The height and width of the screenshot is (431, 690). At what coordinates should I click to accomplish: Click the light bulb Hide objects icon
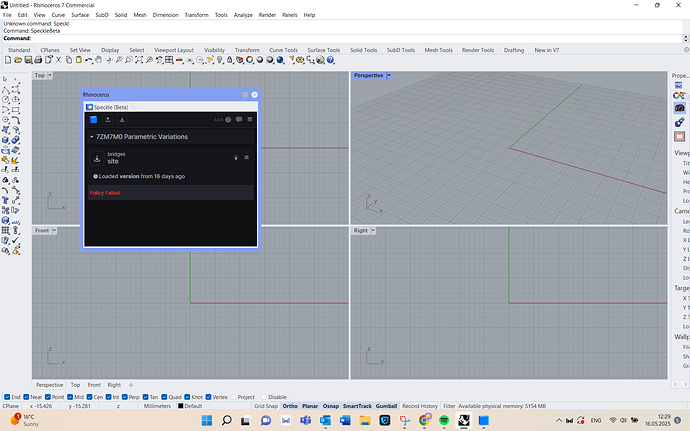[x=220, y=60]
